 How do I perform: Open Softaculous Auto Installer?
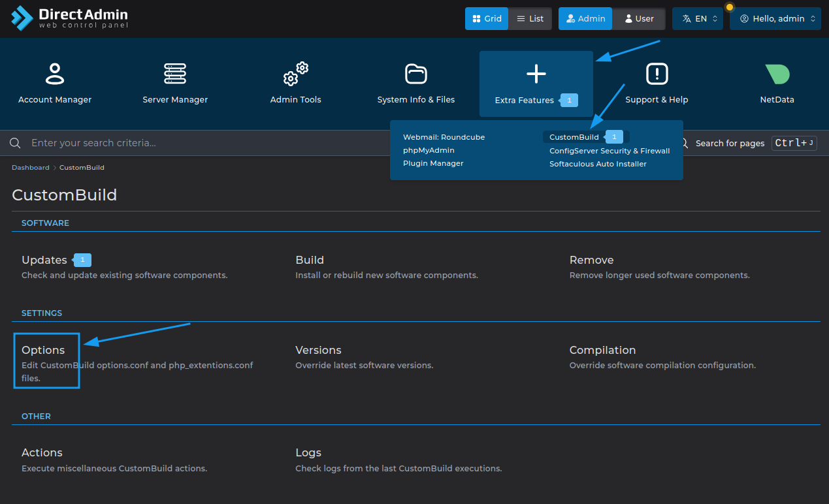[x=598, y=164]
